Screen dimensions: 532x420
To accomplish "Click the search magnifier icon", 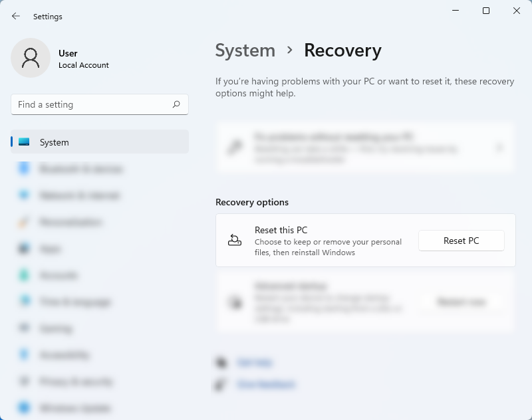I will point(176,104).
